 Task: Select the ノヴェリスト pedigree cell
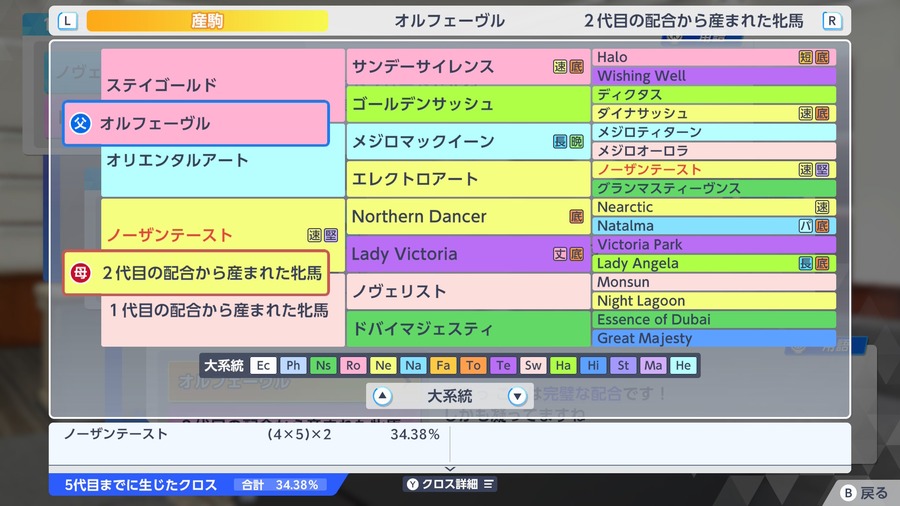click(468, 291)
